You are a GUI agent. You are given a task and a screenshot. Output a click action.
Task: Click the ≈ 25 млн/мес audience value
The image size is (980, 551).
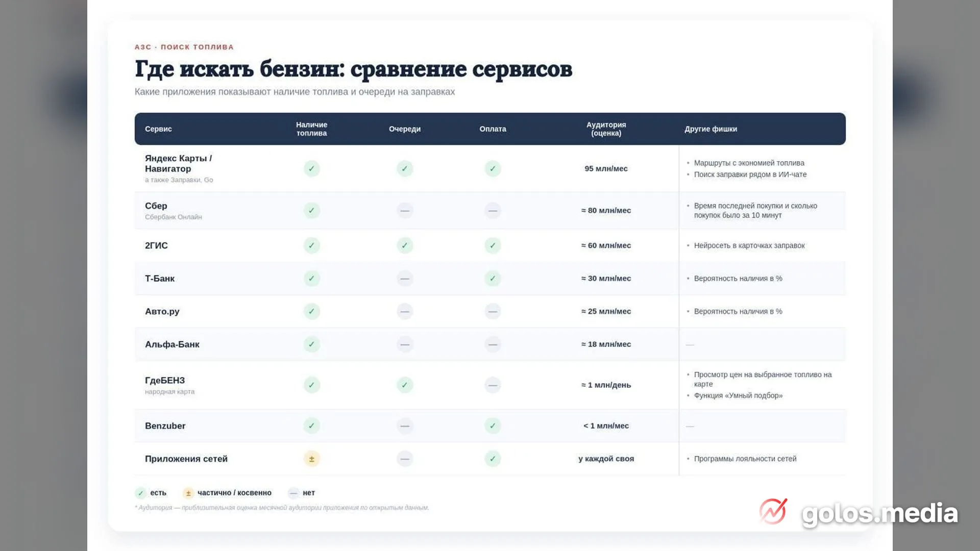[606, 311]
